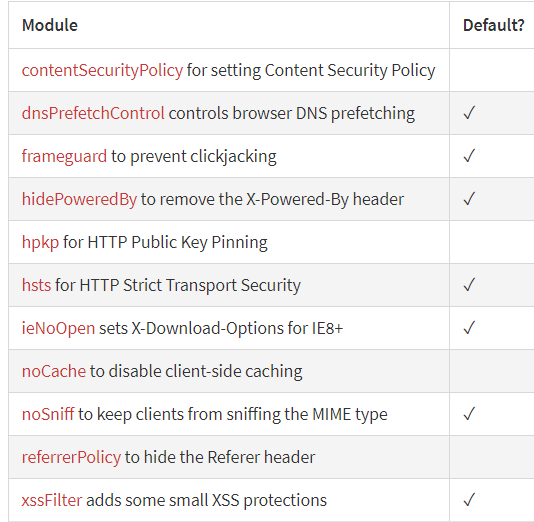Follow the ieNoOpen link
Screen dimensions: 534x522
[x=58, y=329]
